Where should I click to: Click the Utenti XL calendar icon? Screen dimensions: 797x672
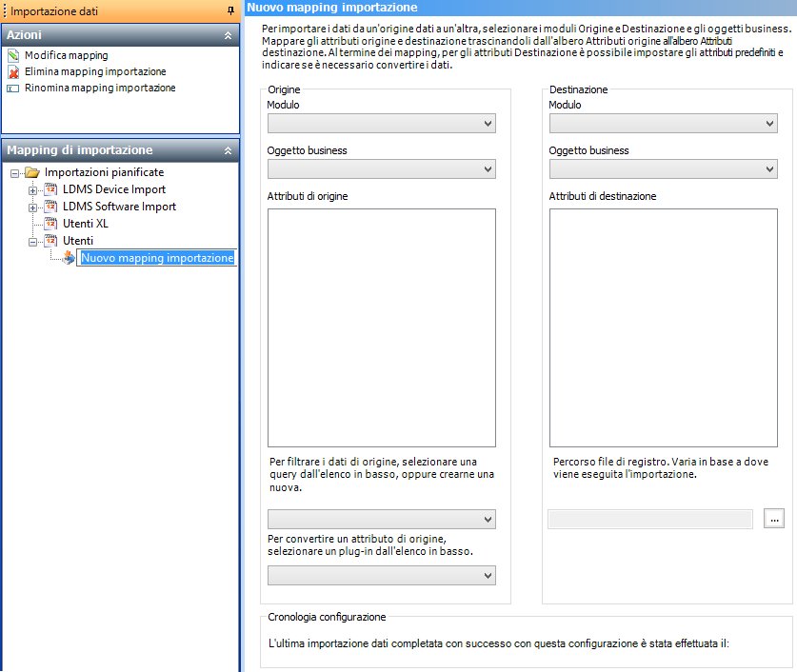50,224
